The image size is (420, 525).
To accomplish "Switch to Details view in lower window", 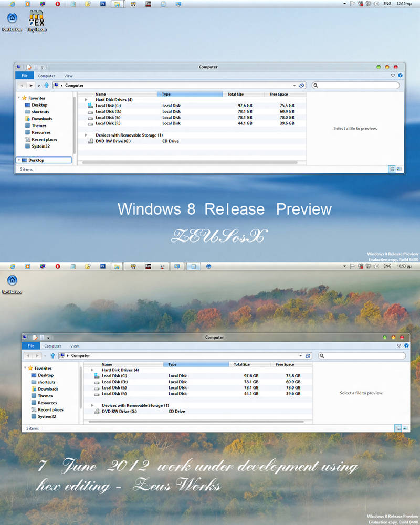I will point(398,428).
